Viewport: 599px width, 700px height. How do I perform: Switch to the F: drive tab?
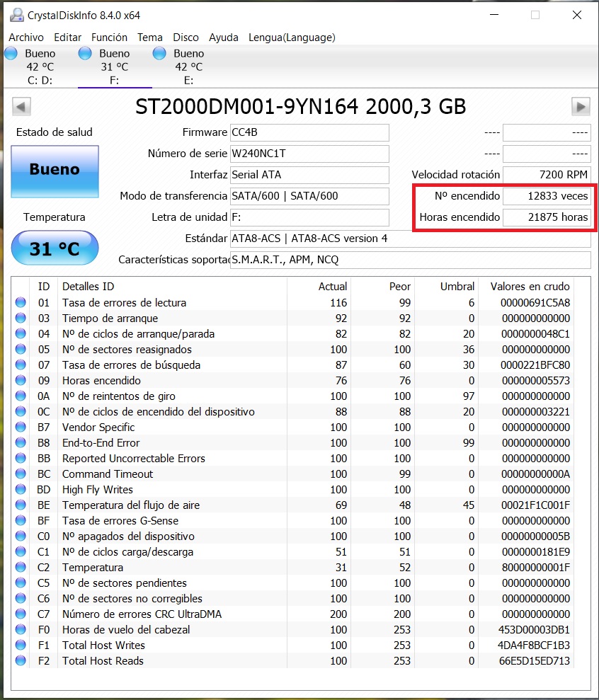115,67
